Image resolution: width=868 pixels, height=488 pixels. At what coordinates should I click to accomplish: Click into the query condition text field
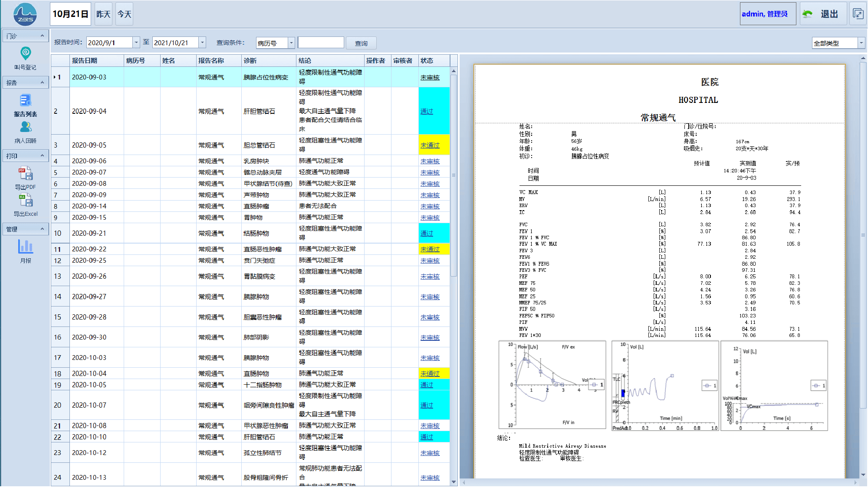(321, 43)
